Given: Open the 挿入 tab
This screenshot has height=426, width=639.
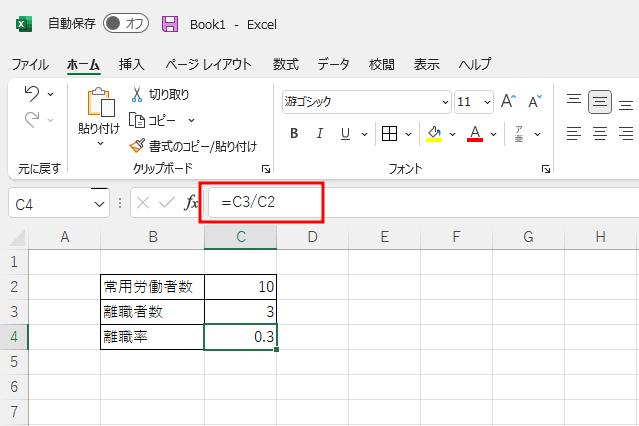Looking at the screenshot, I should tap(131, 64).
